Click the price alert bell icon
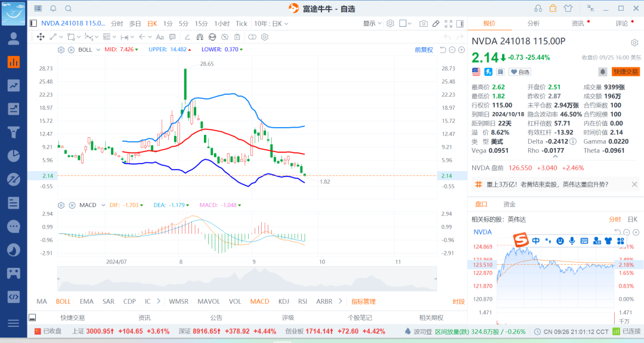The width and height of the screenshot is (644, 343). 603,72
